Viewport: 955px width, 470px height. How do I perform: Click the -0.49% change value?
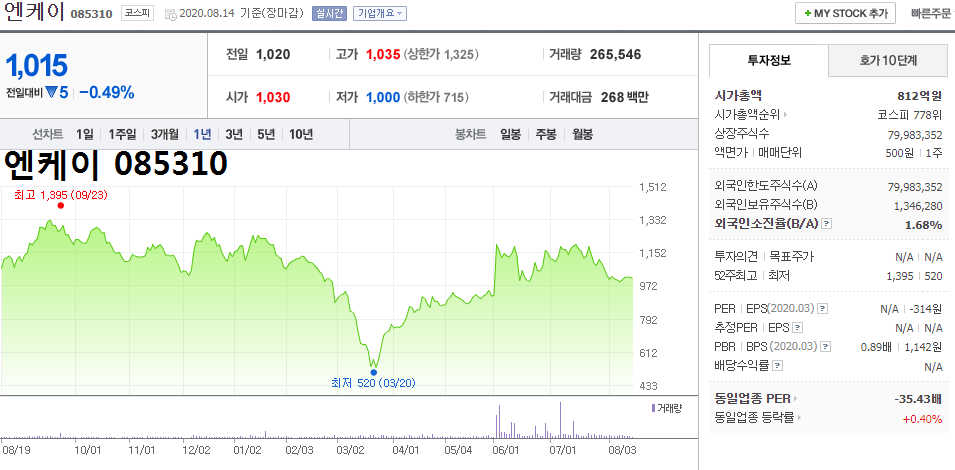pos(107,93)
